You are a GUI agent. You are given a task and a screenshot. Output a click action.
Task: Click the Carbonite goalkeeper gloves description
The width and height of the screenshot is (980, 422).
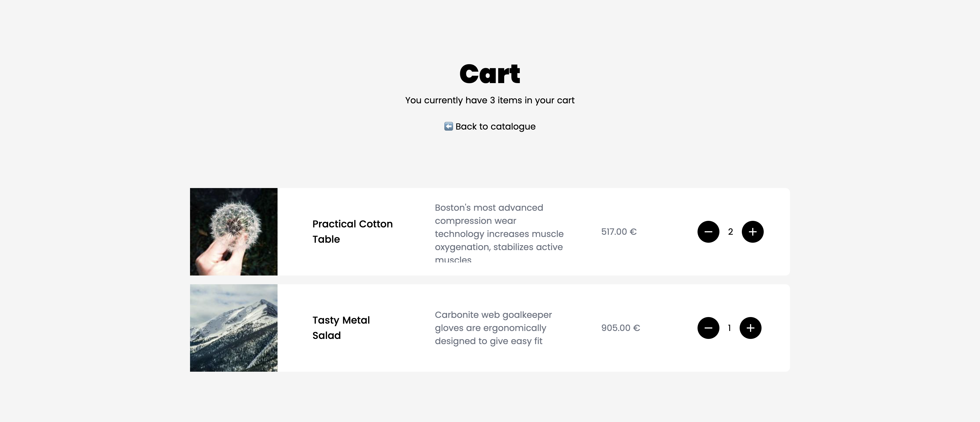pos(493,328)
